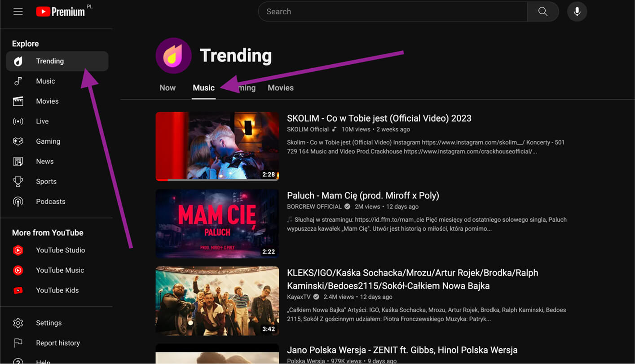Open the KLEKS/IGO/Kaśka Sochacka video title
This screenshot has height=364, width=635.
(412, 279)
